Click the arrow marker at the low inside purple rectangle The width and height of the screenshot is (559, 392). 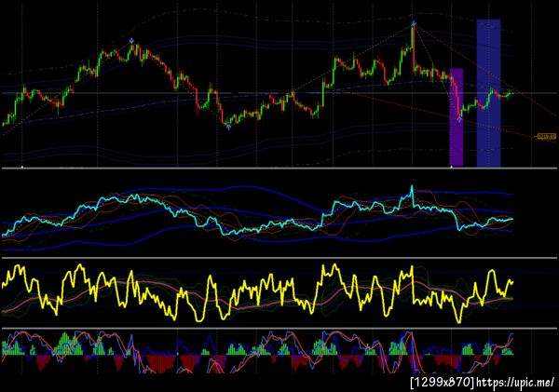[x=459, y=119]
